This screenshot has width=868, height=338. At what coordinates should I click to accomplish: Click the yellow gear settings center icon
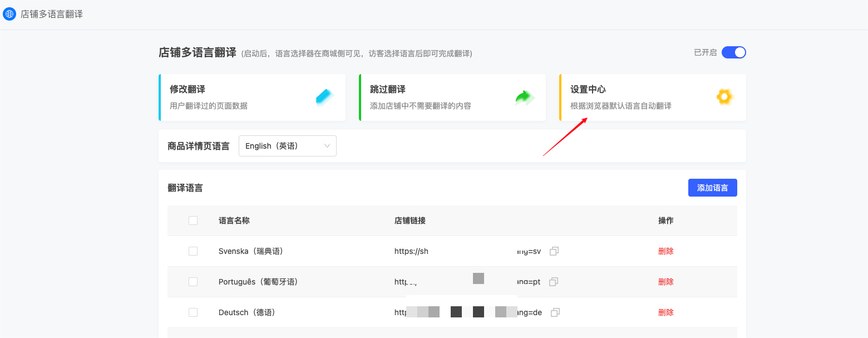click(x=724, y=97)
